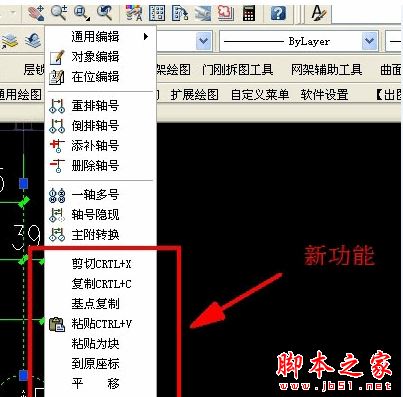Viewport: 403px width, 397px height.
Task: Choose 对象编辑 from the context menu
Action: (x=101, y=57)
